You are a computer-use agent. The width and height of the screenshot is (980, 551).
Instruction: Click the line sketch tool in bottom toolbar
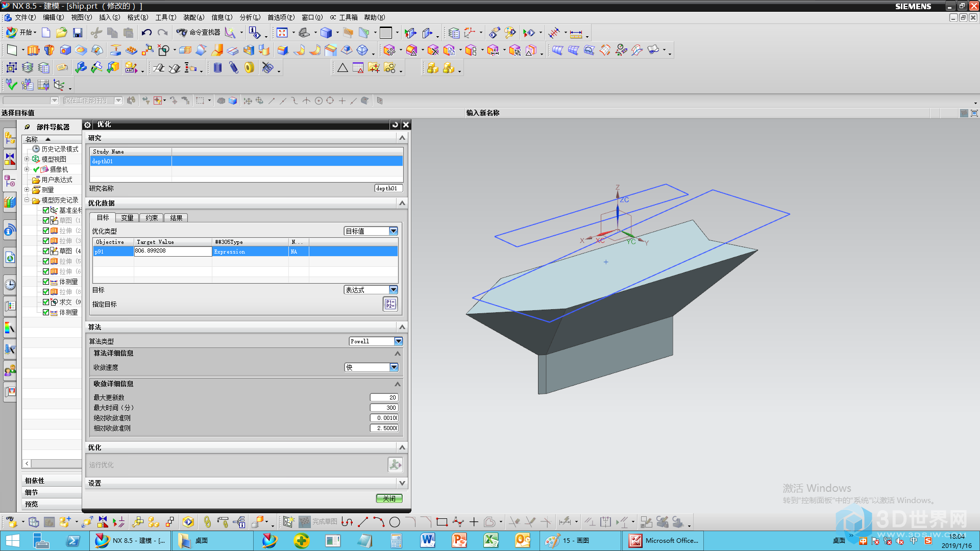pos(363,522)
